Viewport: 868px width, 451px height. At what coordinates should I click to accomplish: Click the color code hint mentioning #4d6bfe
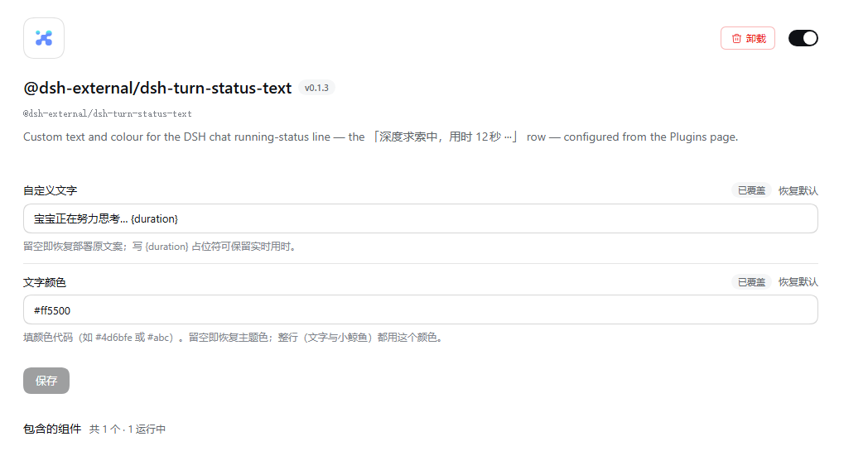(x=234, y=338)
